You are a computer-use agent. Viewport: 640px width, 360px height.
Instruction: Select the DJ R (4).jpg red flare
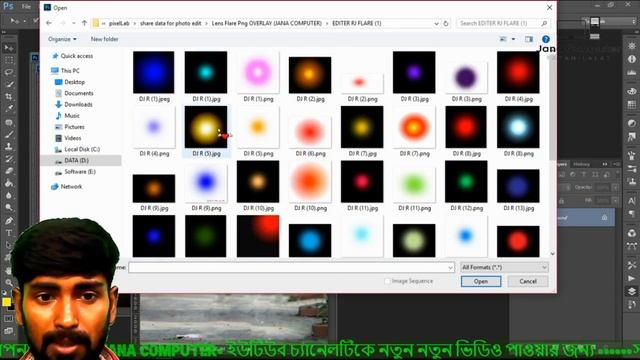click(x=518, y=72)
